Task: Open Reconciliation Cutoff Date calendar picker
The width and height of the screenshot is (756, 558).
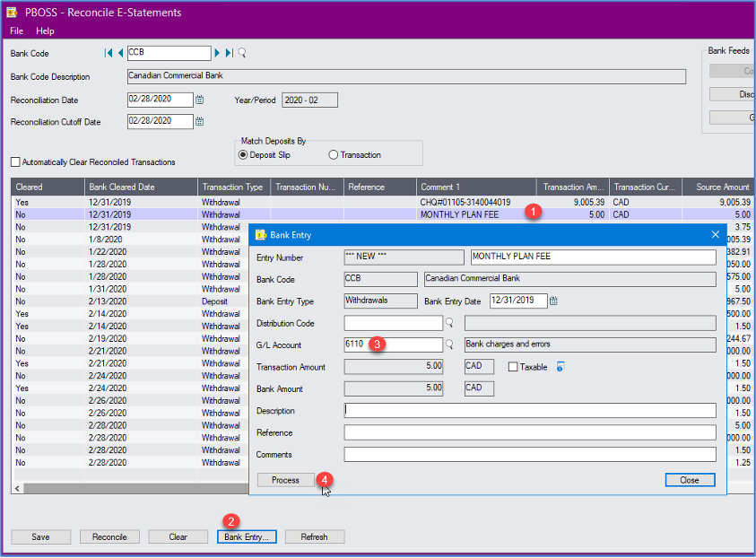Action: click(200, 121)
